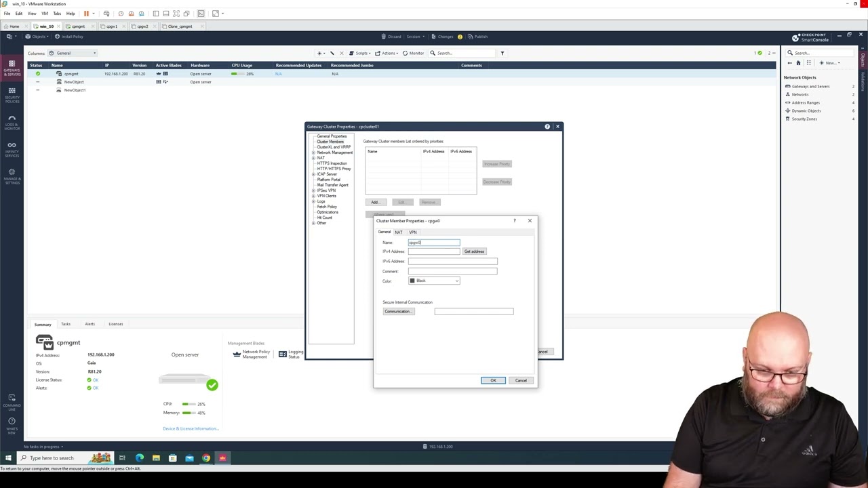
Task: Click the Add button for cluster members
Action: [374, 202]
